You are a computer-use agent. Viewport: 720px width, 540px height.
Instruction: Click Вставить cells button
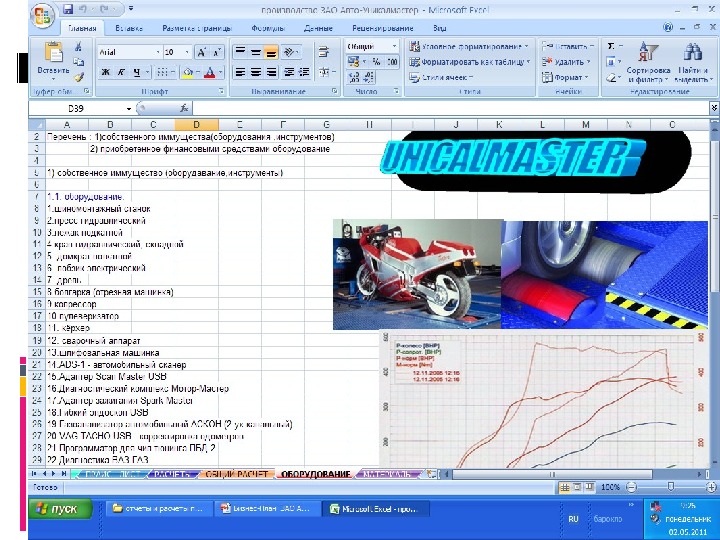tap(568, 46)
